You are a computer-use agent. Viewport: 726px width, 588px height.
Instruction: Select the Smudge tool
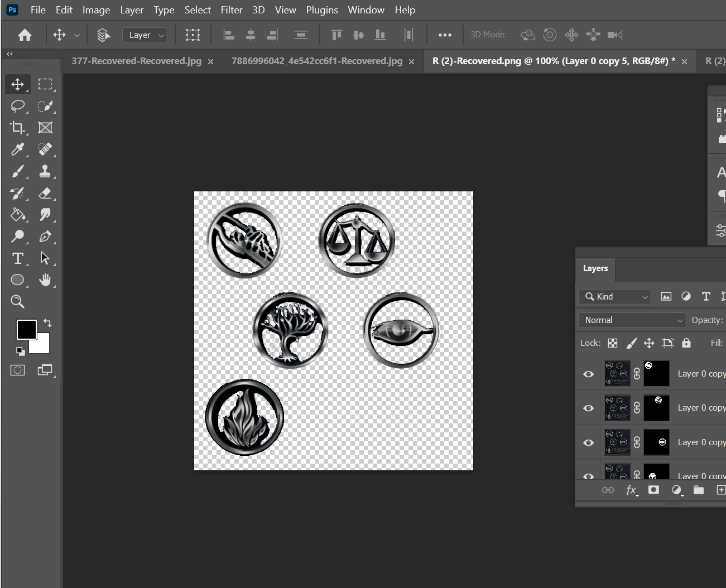(x=45, y=215)
